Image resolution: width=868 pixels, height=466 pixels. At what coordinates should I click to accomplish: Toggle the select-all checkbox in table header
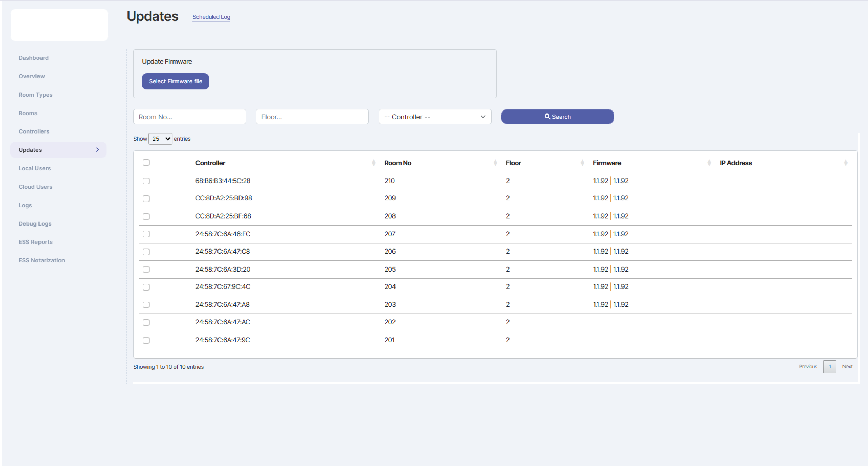point(146,162)
